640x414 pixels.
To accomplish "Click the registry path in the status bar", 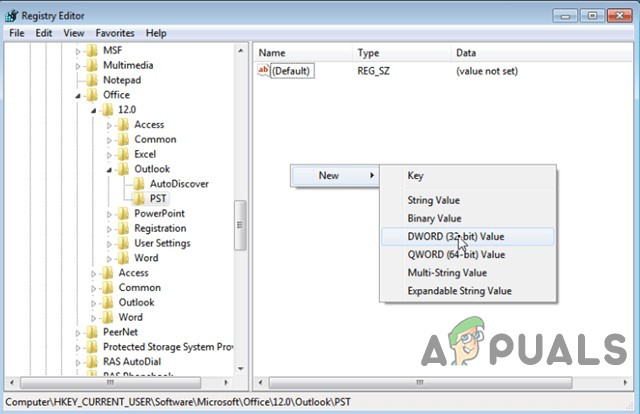I will pos(178,402).
